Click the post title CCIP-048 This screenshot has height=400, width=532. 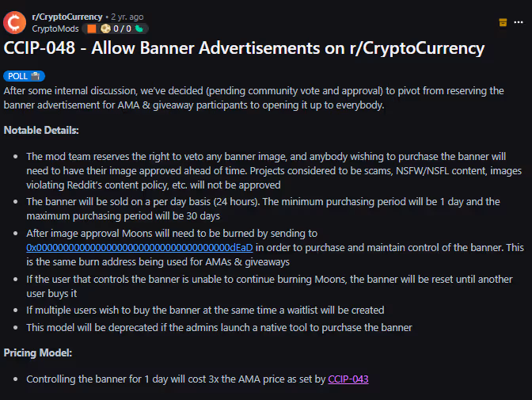(x=244, y=48)
